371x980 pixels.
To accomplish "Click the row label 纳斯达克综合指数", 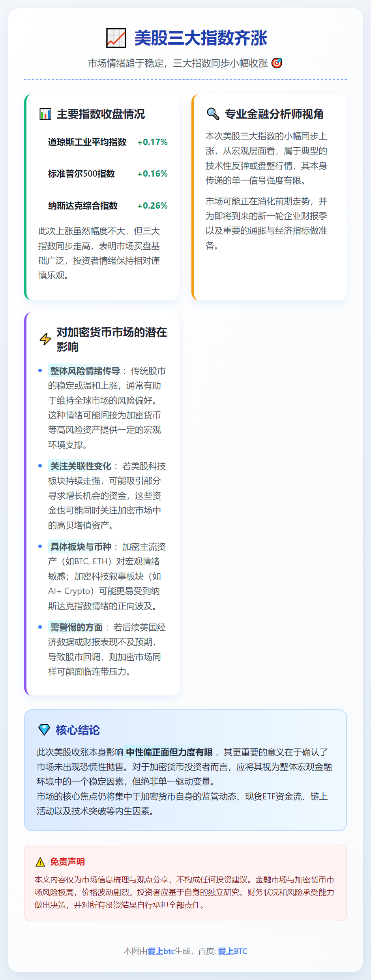I will coord(83,205).
